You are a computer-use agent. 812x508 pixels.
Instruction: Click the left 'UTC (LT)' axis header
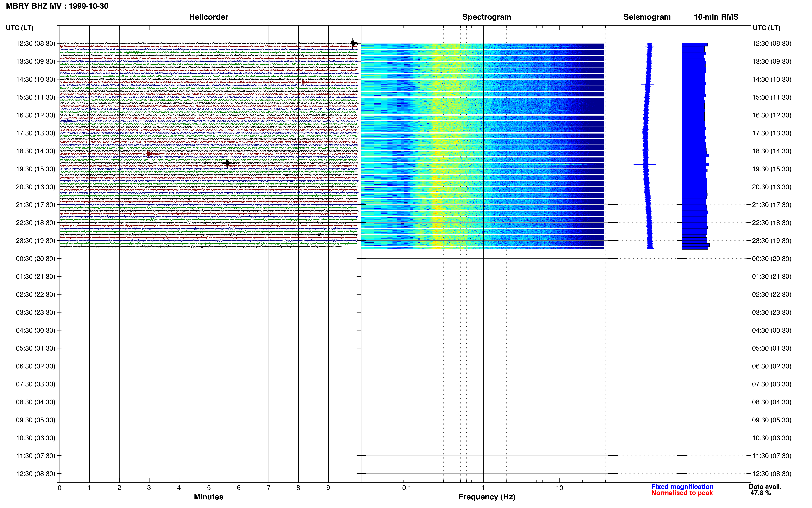pos(20,28)
